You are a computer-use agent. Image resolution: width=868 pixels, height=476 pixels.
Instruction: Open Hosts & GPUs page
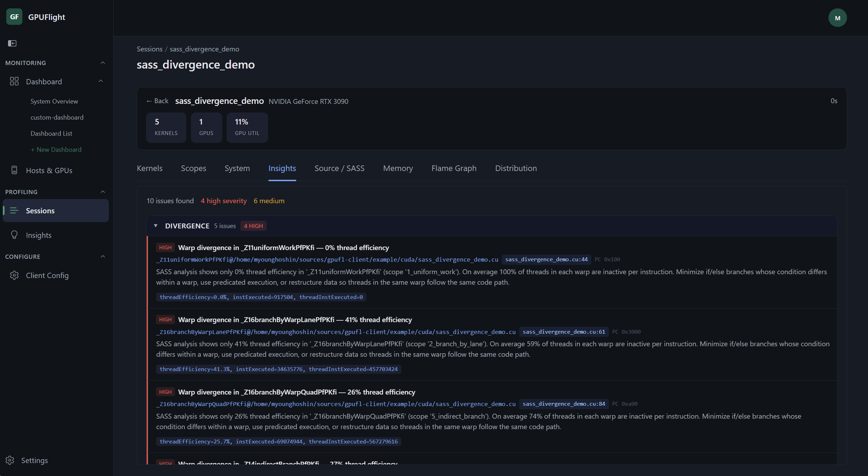(x=49, y=170)
